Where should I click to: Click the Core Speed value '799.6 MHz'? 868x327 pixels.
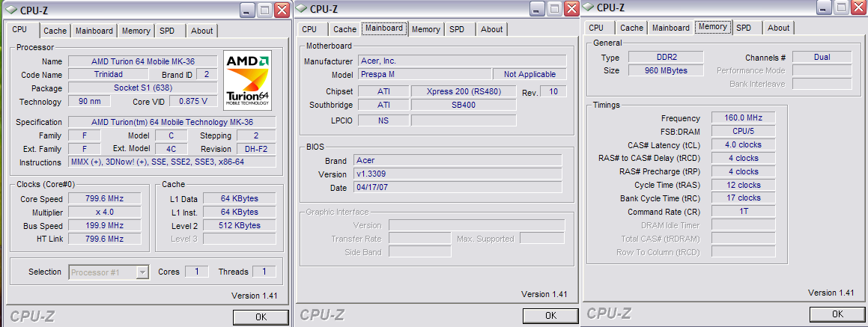[x=105, y=198]
